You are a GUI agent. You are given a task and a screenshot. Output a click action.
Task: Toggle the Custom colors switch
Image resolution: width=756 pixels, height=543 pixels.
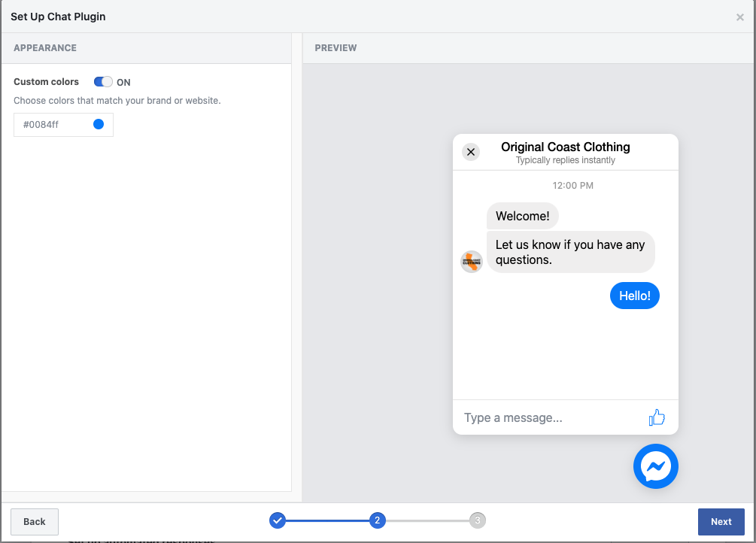tap(103, 82)
